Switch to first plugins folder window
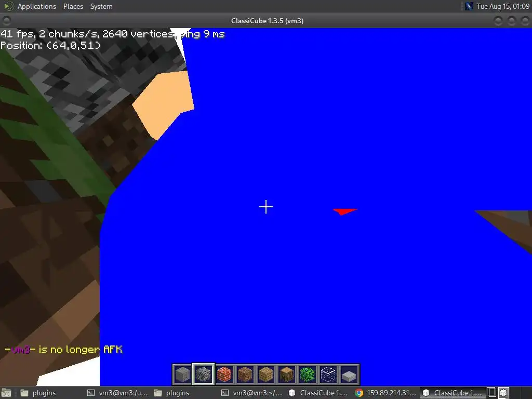Image resolution: width=532 pixels, height=399 pixels. click(38, 393)
